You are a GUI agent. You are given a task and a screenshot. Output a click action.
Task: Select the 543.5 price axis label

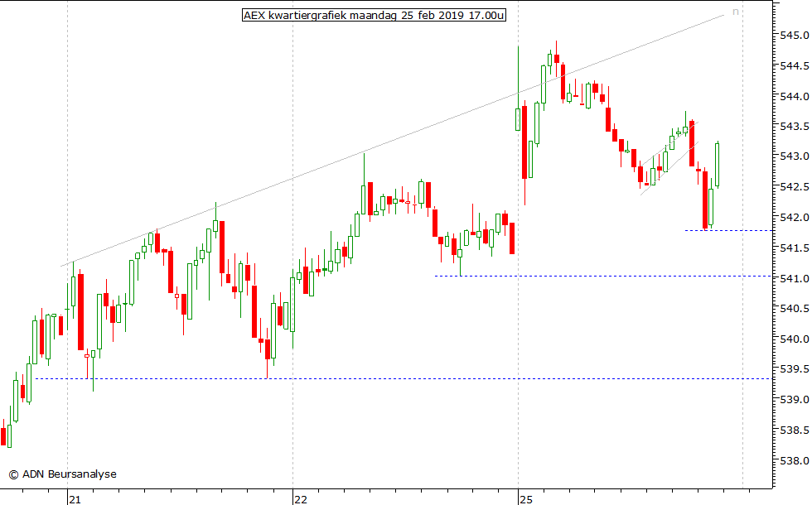pos(795,126)
